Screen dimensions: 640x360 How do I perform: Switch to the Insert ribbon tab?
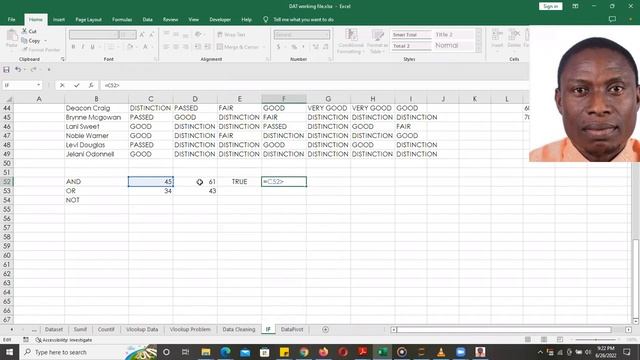pyautogui.click(x=59, y=19)
